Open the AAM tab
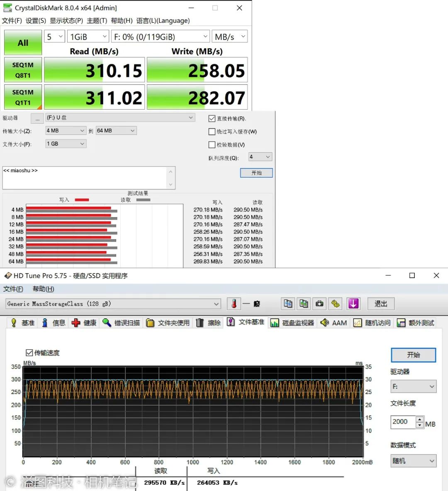448x491 pixels. click(334, 323)
